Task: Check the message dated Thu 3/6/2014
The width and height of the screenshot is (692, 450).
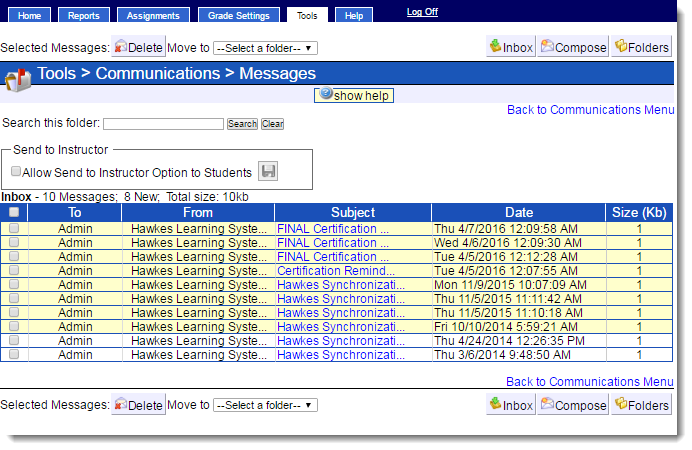Action: [14, 354]
